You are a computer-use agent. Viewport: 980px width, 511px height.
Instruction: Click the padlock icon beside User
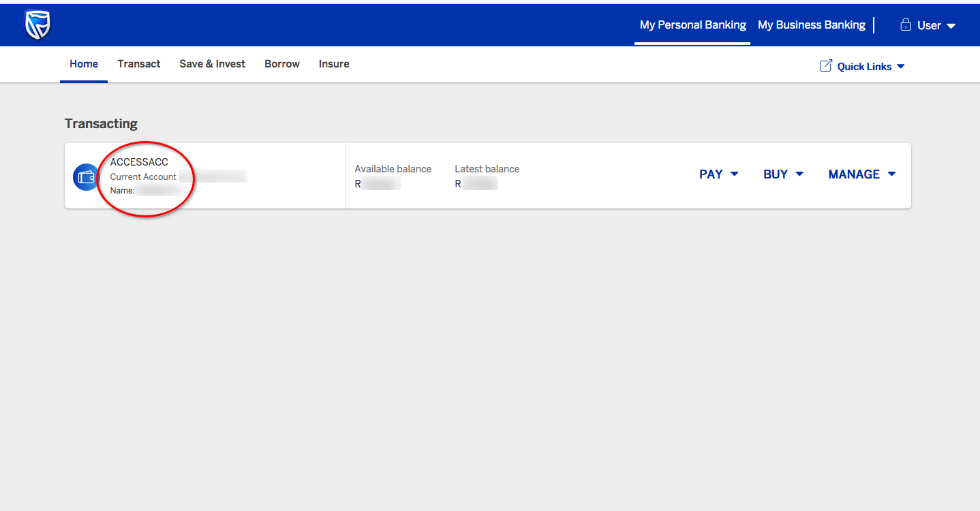(x=906, y=25)
